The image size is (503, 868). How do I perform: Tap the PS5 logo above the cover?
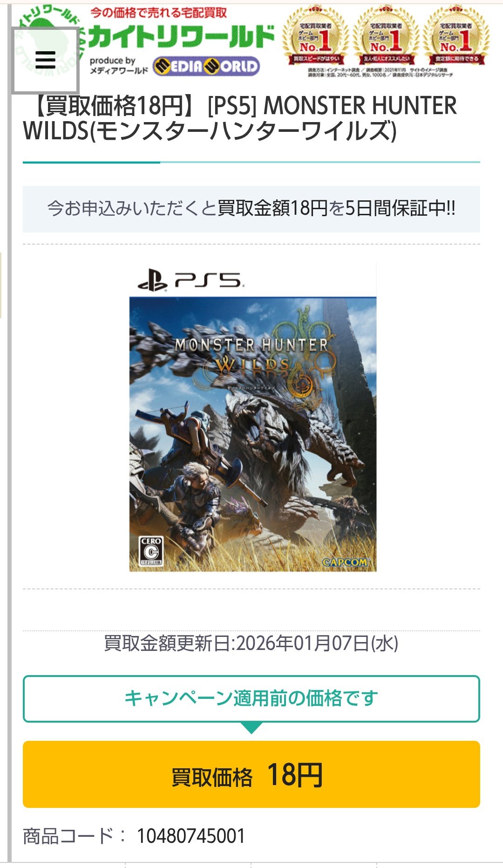pyautogui.click(x=190, y=280)
